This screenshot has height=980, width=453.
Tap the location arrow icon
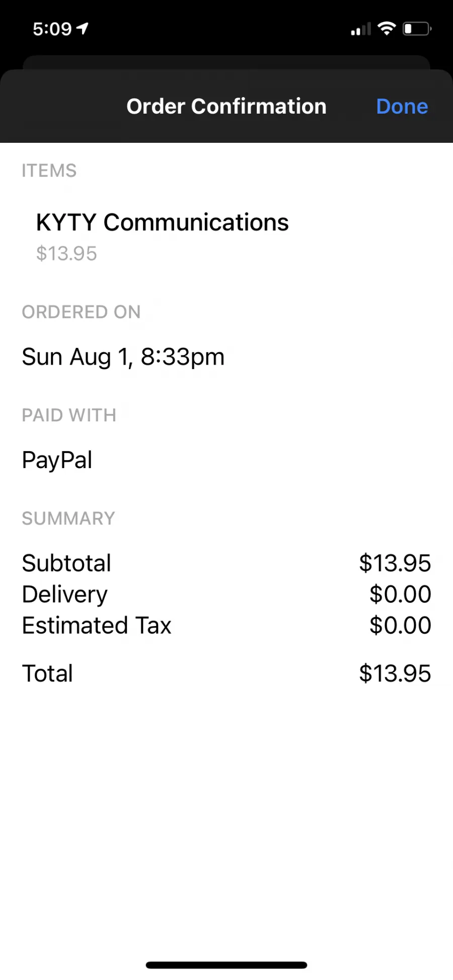tap(82, 29)
